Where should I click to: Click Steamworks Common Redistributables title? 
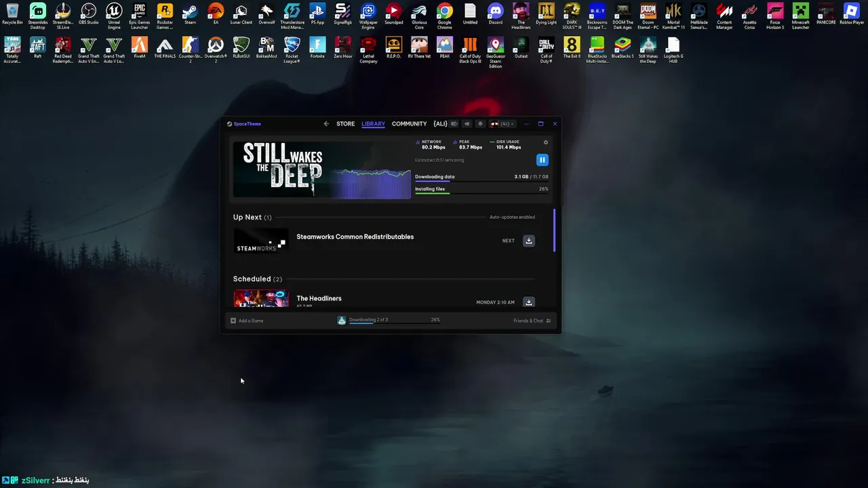tap(355, 237)
